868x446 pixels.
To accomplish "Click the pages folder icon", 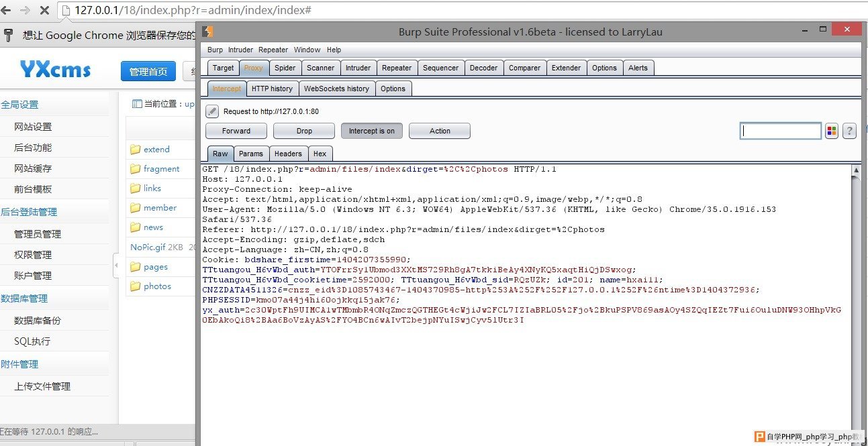I will click(135, 267).
